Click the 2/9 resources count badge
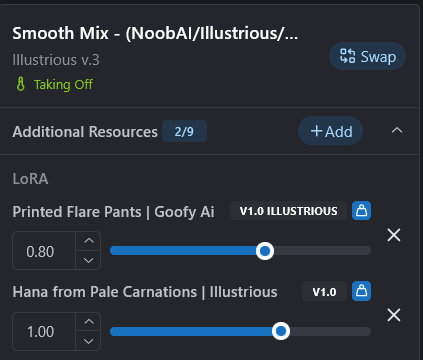The image size is (423, 360). click(184, 131)
